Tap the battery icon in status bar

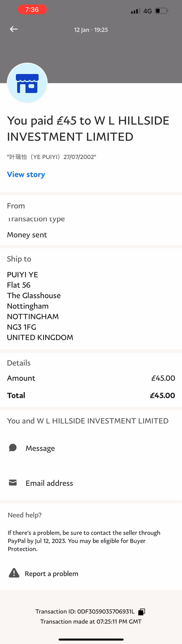[x=161, y=11]
